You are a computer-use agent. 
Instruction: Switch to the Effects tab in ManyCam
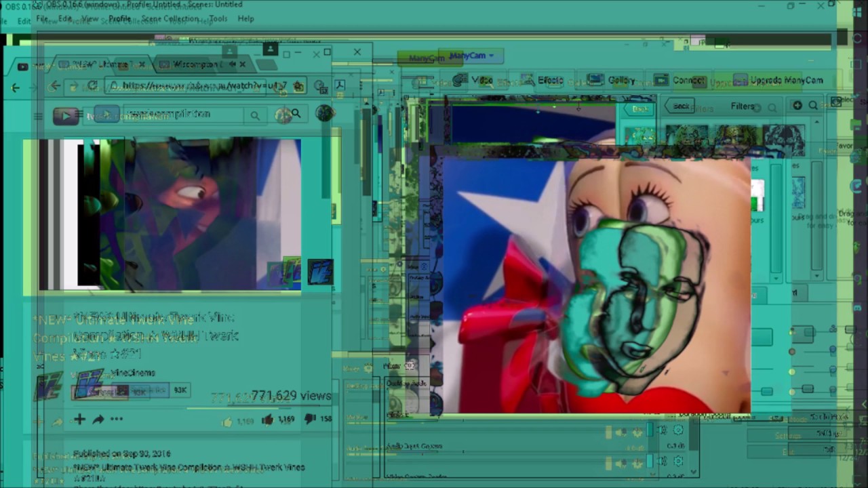(x=542, y=80)
